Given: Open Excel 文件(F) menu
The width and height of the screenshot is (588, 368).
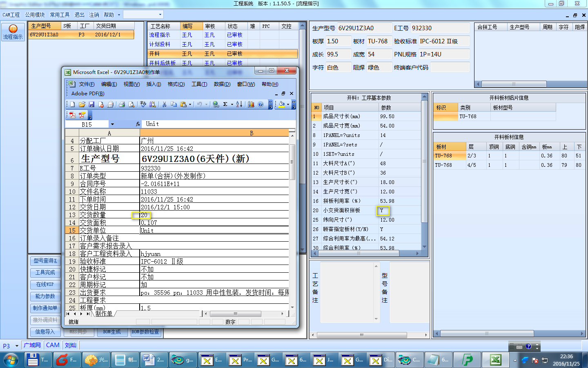Looking at the screenshot, I should pyautogui.click(x=87, y=84).
